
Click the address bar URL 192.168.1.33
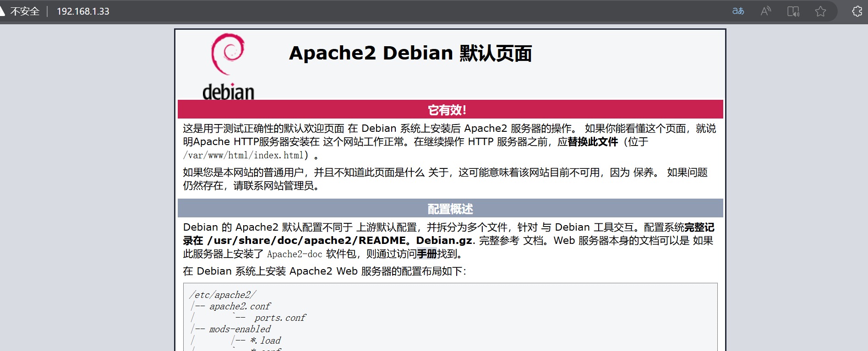coord(83,11)
